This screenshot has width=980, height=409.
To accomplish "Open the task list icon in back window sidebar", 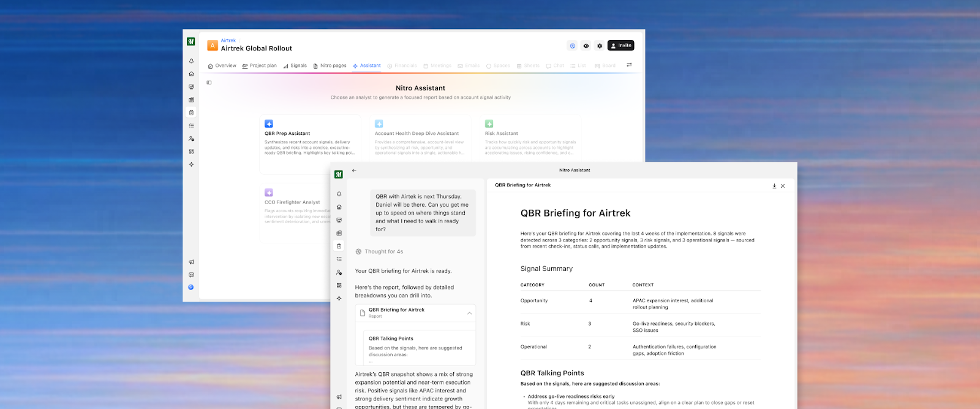I will coord(191,126).
